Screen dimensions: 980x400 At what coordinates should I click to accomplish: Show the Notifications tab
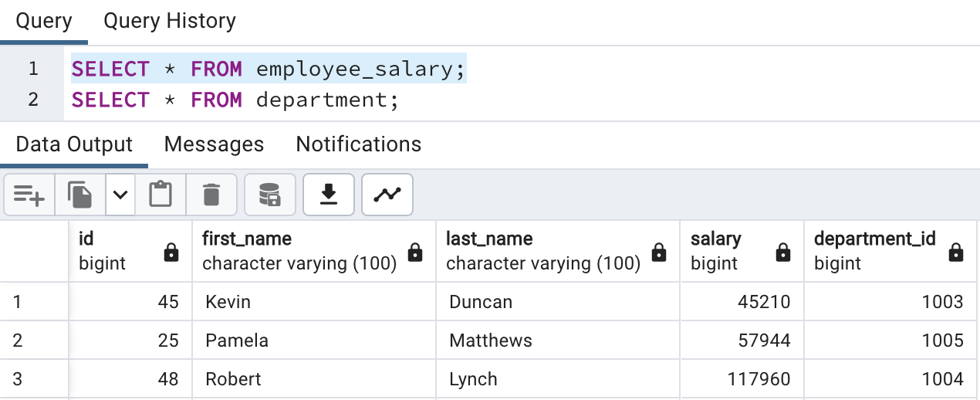358,144
